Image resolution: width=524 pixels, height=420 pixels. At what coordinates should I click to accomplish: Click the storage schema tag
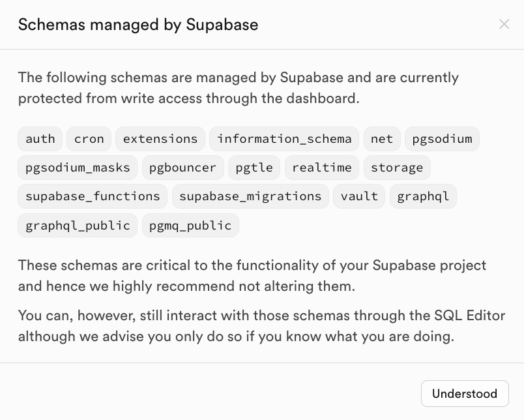[x=397, y=168]
